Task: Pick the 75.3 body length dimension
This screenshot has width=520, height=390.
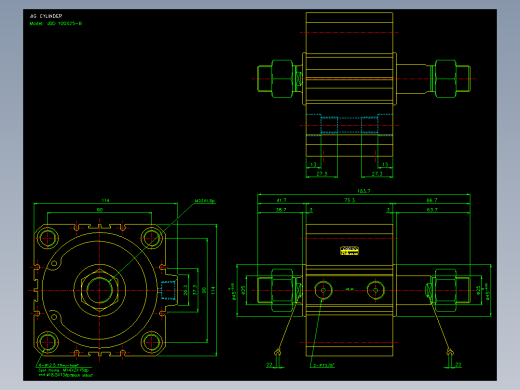Action: tap(349, 200)
